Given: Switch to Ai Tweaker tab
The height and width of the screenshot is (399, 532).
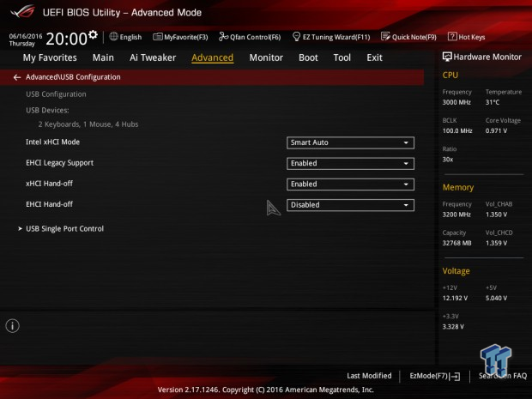Looking at the screenshot, I should click(x=153, y=57).
